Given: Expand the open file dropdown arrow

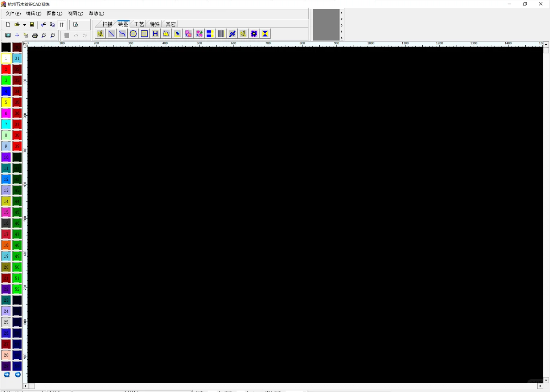Looking at the screenshot, I should pos(24,25).
